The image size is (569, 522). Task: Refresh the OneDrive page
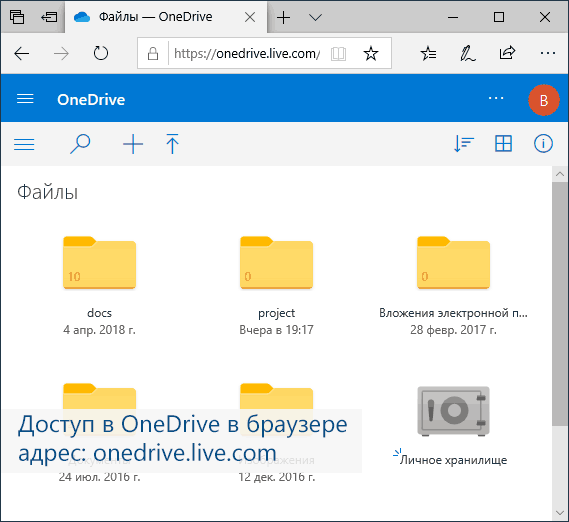pos(101,53)
